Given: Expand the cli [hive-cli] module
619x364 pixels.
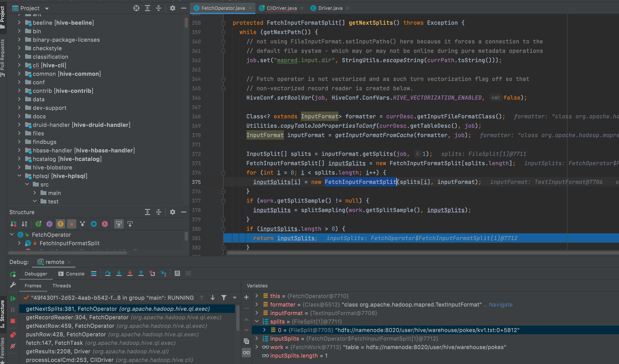Looking at the screenshot, I should click(19, 65).
